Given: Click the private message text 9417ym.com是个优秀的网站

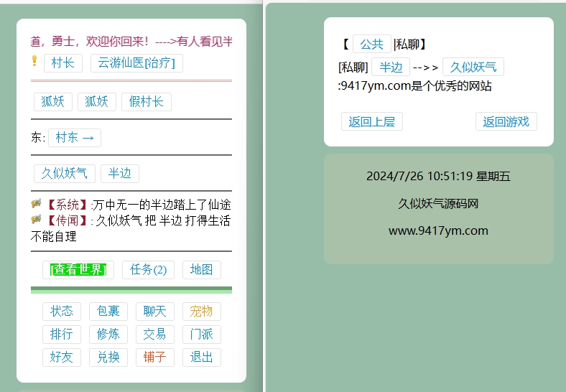Looking at the screenshot, I should point(414,86).
